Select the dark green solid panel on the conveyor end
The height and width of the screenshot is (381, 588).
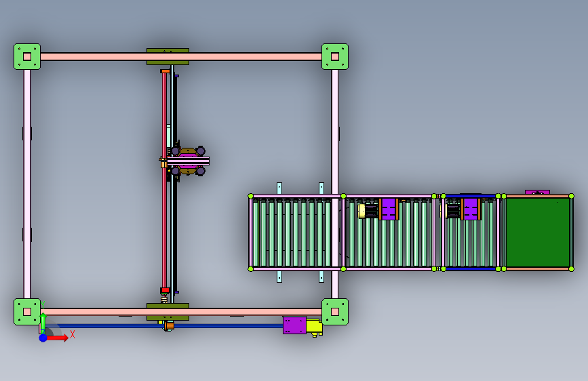[538, 233]
